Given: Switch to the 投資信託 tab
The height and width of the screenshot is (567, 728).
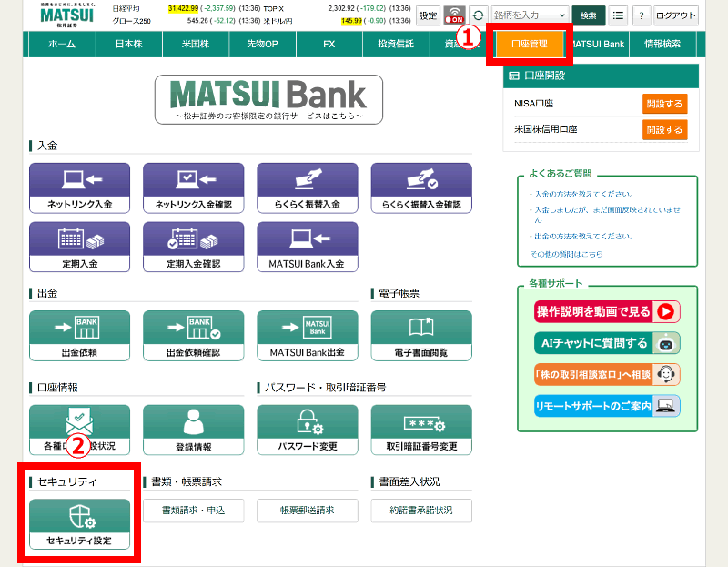Looking at the screenshot, I should click(x=396, y=44).
